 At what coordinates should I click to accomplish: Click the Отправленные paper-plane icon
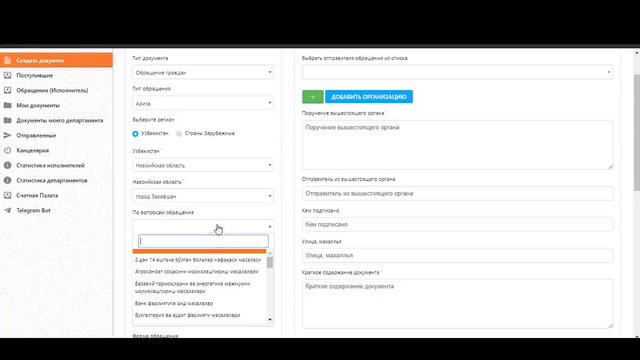[x=7, y=135]
